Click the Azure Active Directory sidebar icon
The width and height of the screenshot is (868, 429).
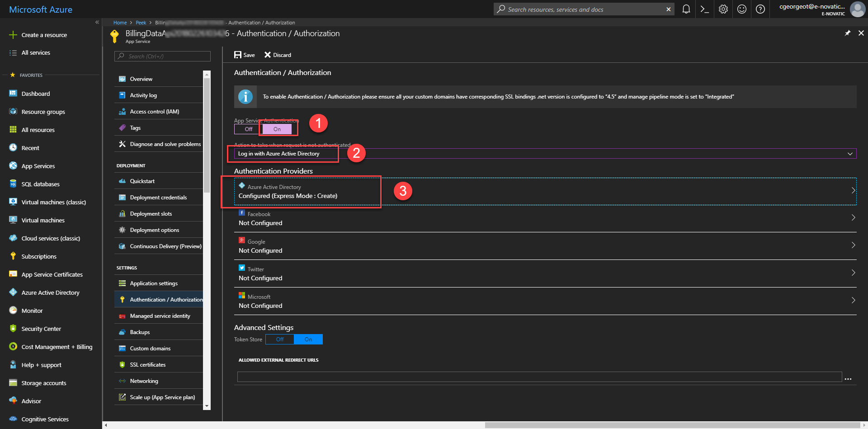(13, 292)
